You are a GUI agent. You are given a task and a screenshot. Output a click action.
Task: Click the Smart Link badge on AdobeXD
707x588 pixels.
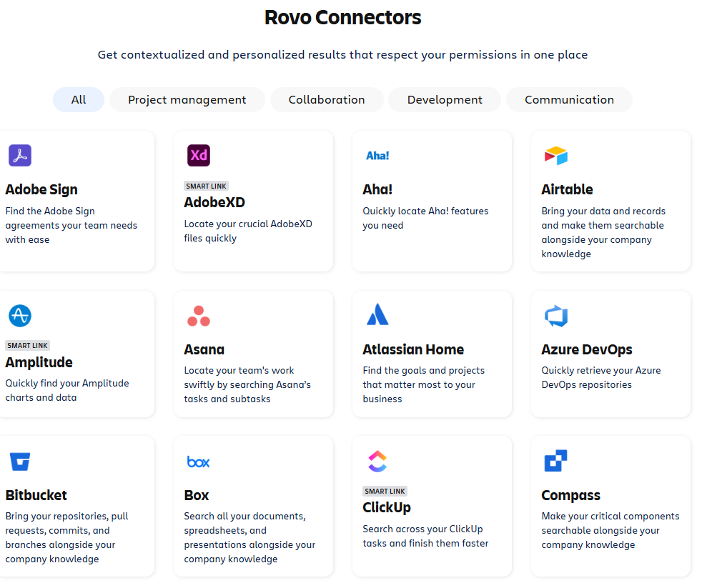pos(206,186)
